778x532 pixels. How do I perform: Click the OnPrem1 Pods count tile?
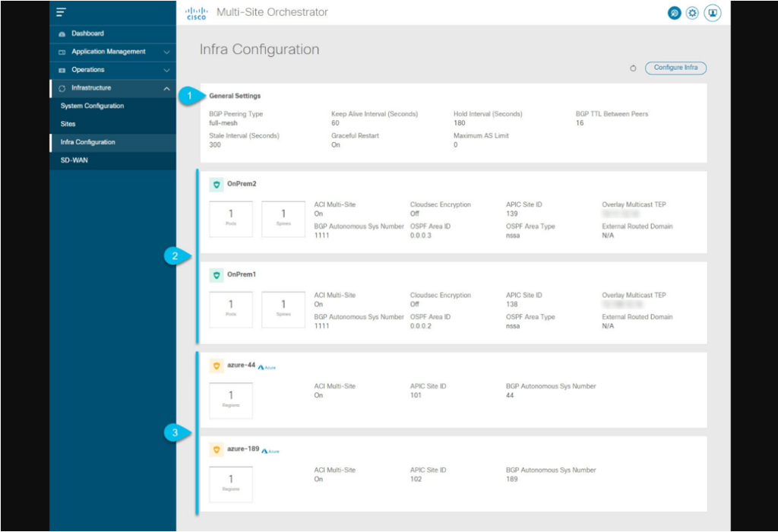(x=231, y=309)
